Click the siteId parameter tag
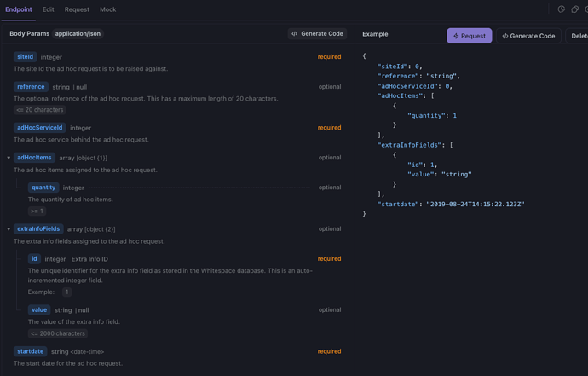The width and height of the screenshot is (588, 376). [25, 57]
